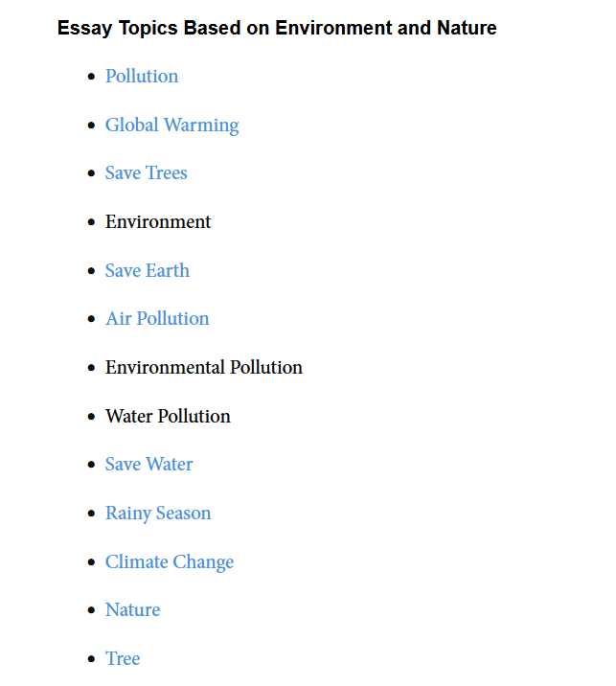Click the bullet before Rainy Season
Viewport: 616px width, 686px height.
91,514
